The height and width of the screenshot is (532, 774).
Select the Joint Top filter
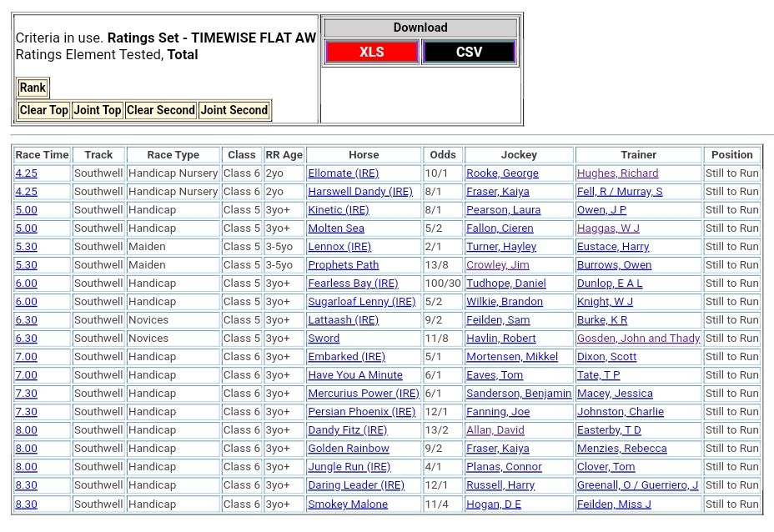[98, 110]
